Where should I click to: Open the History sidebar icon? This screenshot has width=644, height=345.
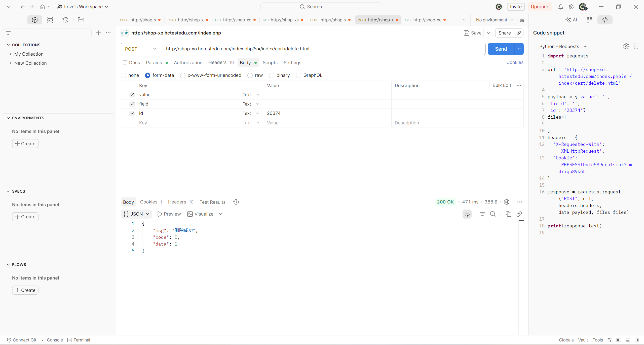pyautogui.click(x=65, y=20)
